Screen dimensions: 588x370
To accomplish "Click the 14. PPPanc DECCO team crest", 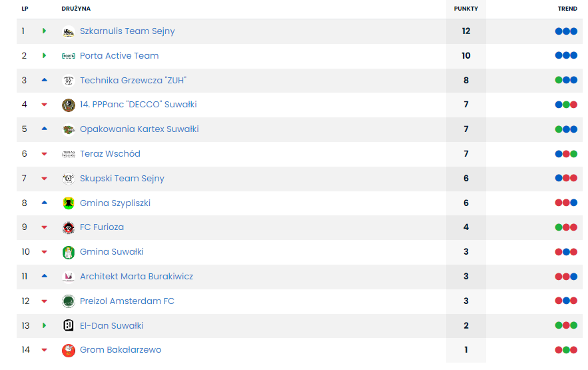I will (x=68, y=105).
